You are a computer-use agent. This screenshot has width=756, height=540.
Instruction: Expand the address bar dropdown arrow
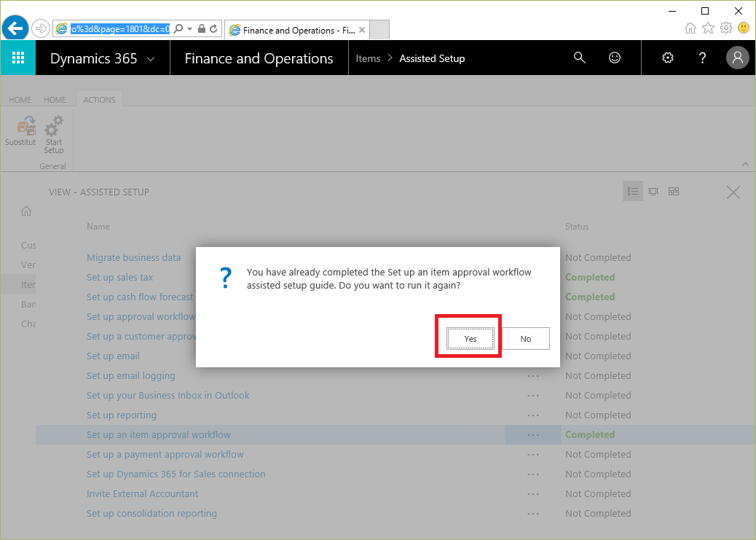[189, 29]
